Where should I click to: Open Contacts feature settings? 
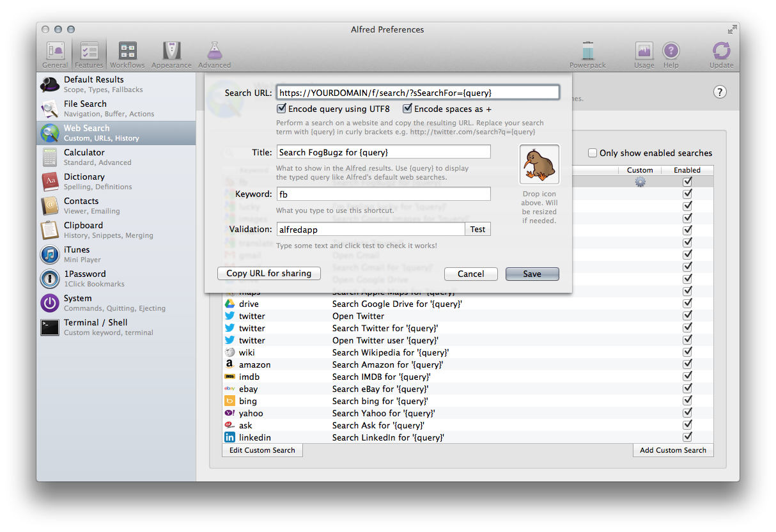[x=116, y=206]
